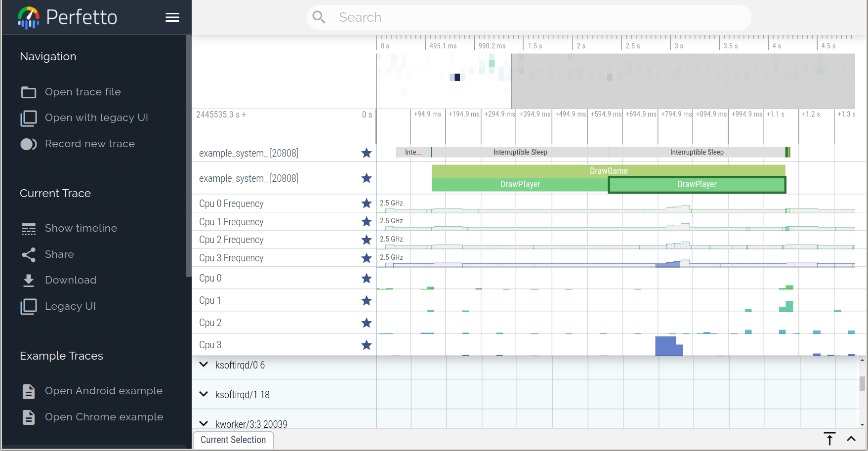The width and height of the screenshot is (868, 451).
Task: Pin the Cpu 0 Frequency track
Action: [x=367, y=203]
